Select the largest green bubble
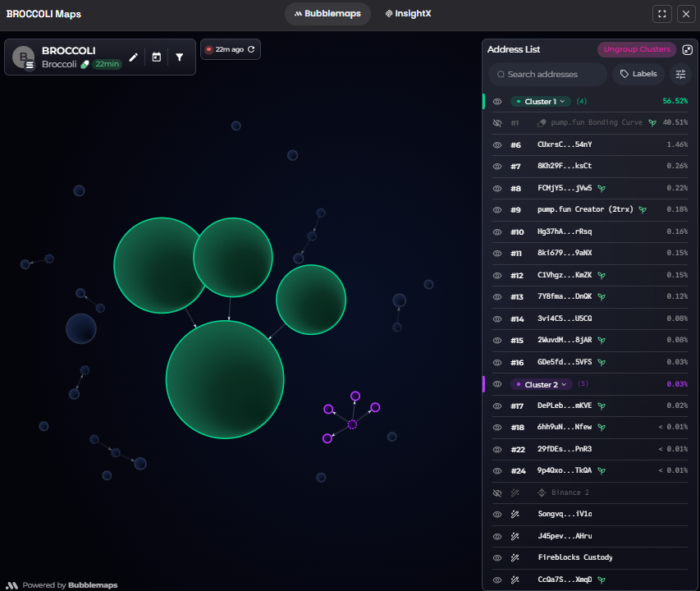The width and height of the screenshot is (700, 591). [225, 379]
